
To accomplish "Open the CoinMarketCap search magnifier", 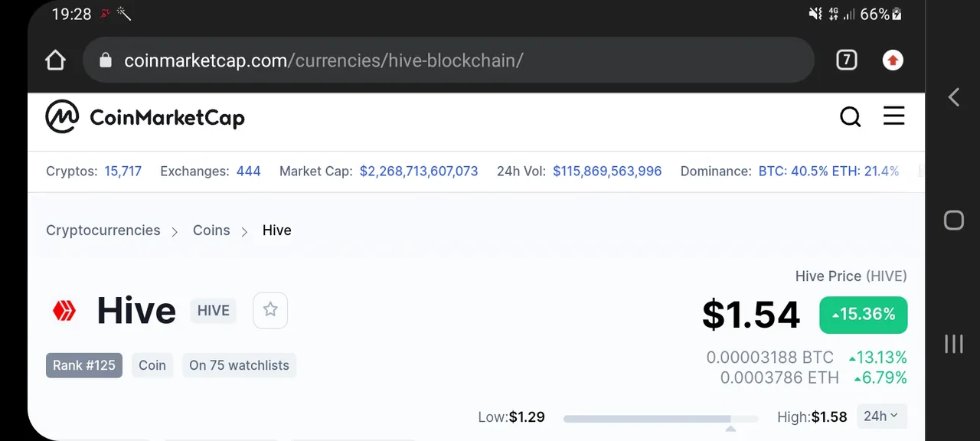I will pos(850,117).
